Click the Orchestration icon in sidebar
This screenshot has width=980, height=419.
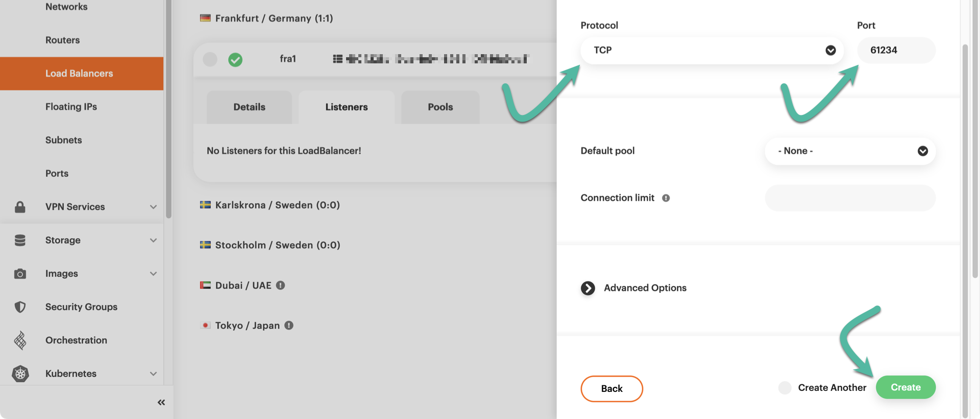[20, 340]
